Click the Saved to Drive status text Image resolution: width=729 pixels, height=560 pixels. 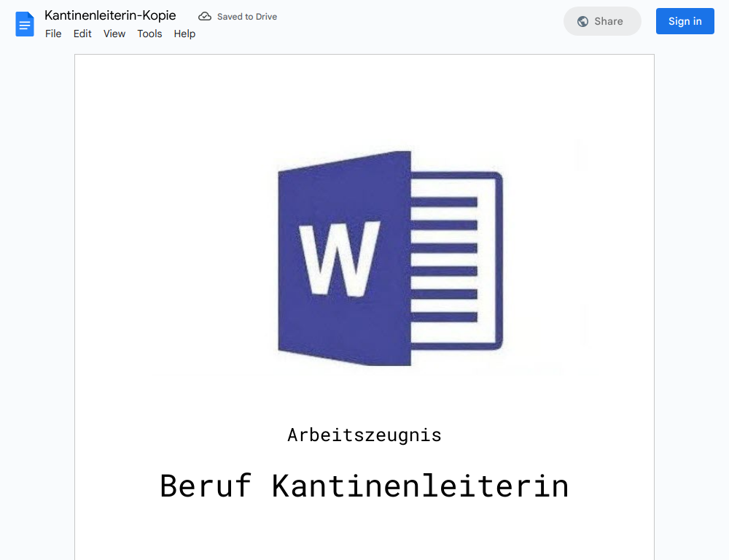pyautogui.click(x=247, y=17)
